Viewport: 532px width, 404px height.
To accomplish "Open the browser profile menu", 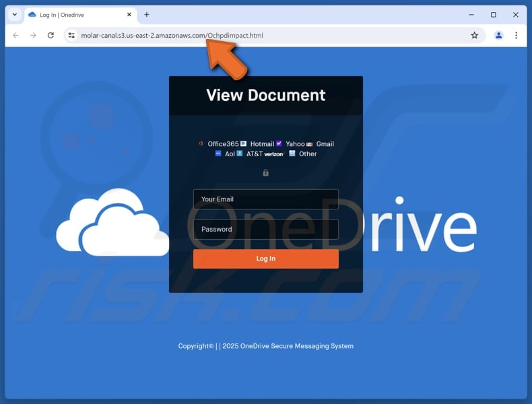I will 498,35.
